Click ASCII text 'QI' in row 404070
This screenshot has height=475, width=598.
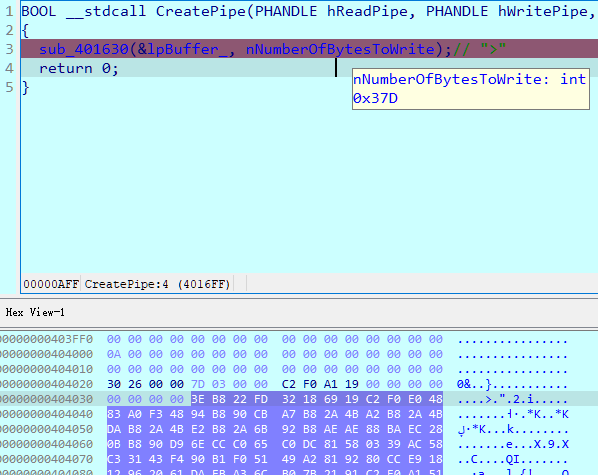pyautogui.click(x=513, y=459)
